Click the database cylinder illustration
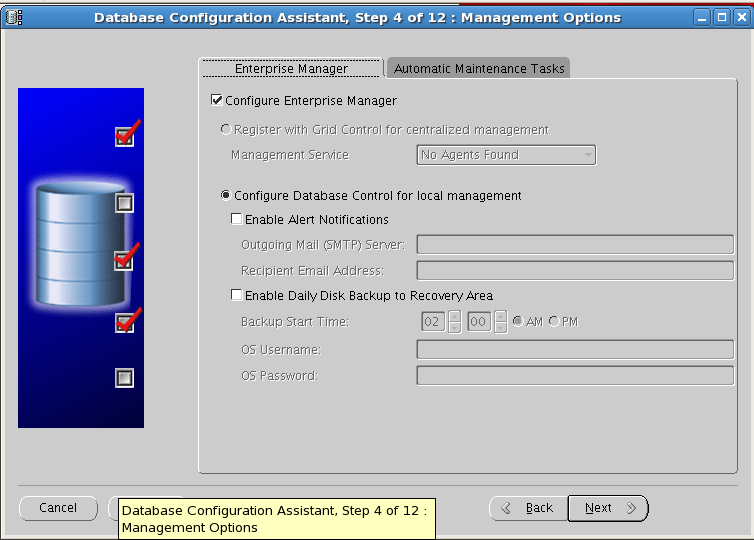The height and width of the screenshot is (540, 754). (80, 244)
